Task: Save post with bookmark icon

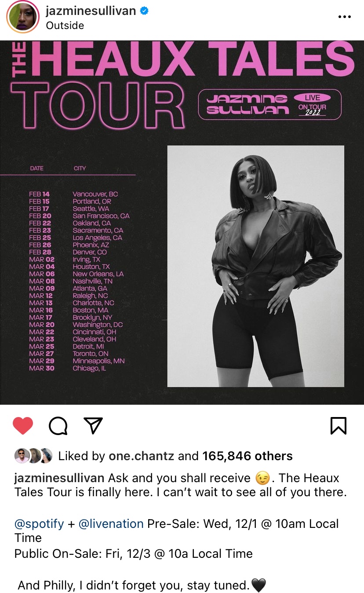Action: coord(339,425)
